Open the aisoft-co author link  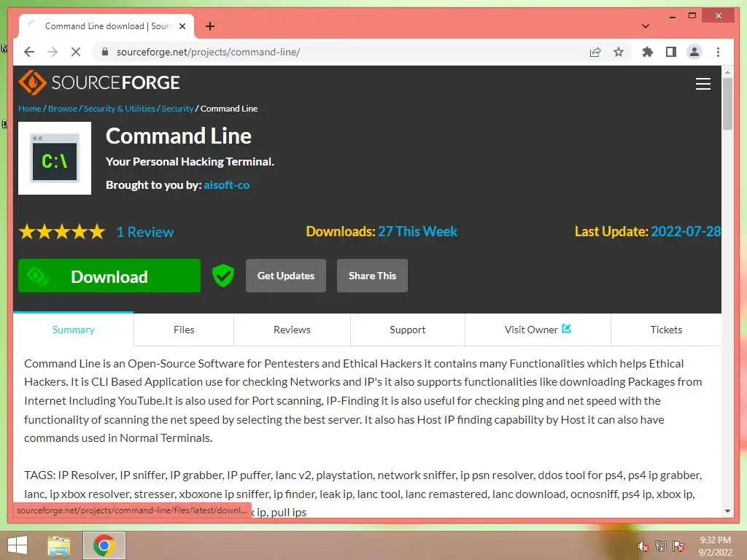coord(227,184)
